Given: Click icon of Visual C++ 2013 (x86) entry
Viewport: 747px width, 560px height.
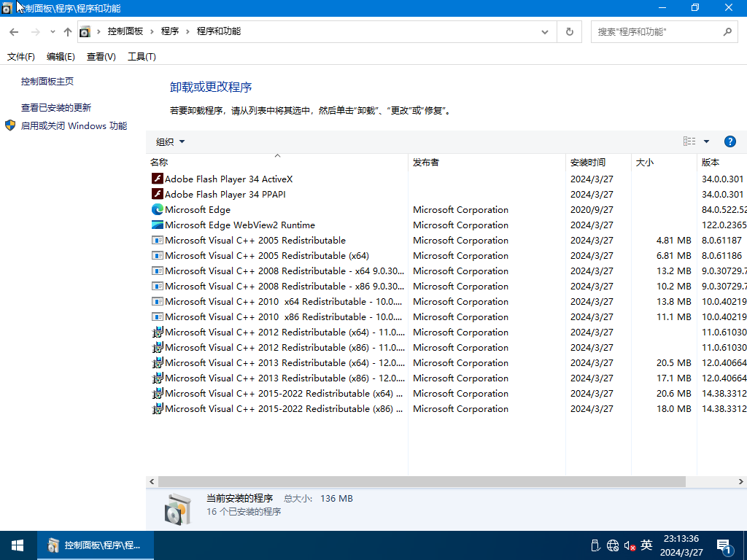Looking at the screenshot, I should (x=158, y=378).
